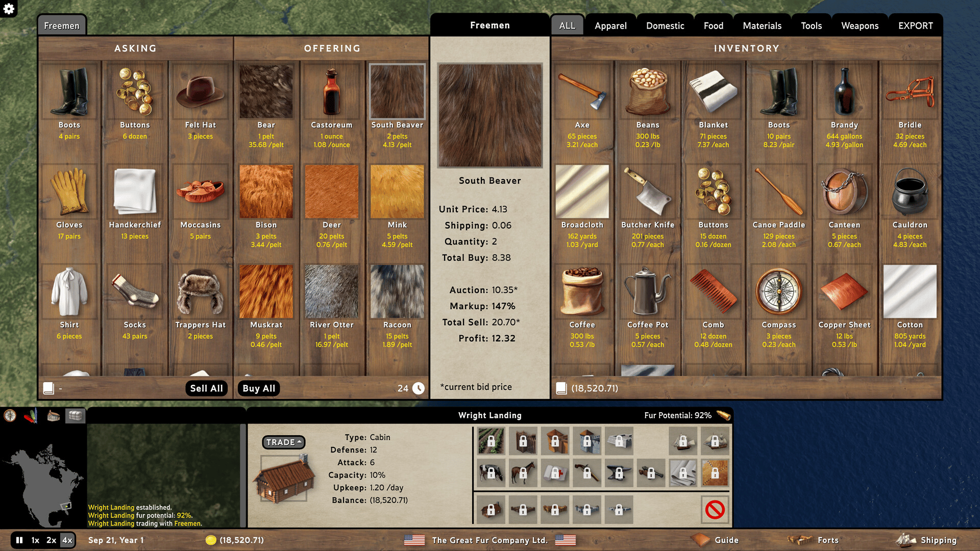Click the cargo bale map icon
Image resolution: width=980 pixels, height=551 pixels.
pyautogui.click(x=75, y=416)
